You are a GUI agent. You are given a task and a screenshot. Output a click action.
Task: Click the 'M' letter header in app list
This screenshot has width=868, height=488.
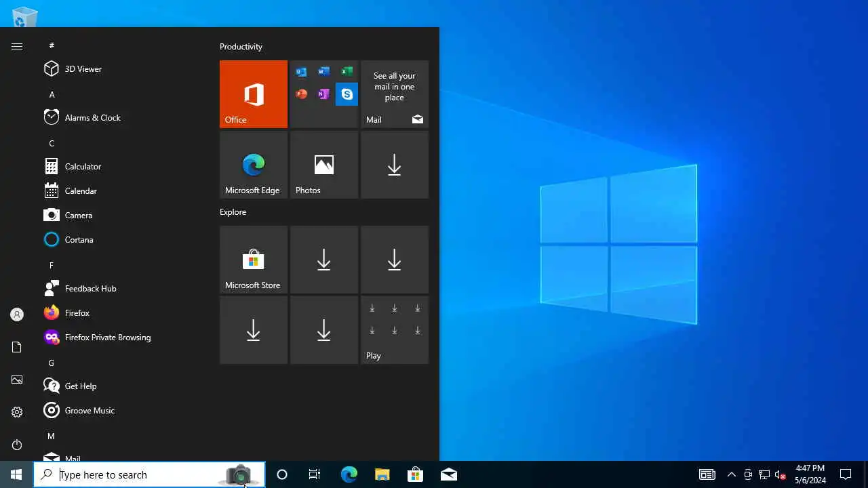point(51,436)
